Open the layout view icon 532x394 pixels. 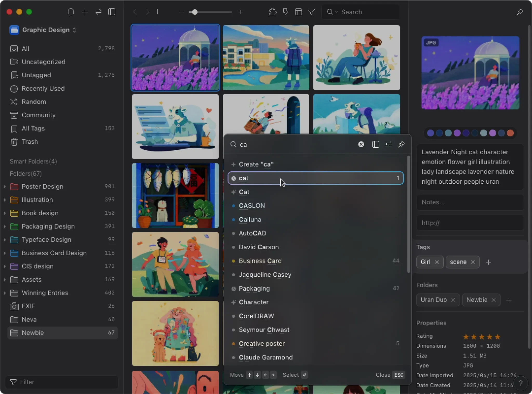(x=298, y=12)
